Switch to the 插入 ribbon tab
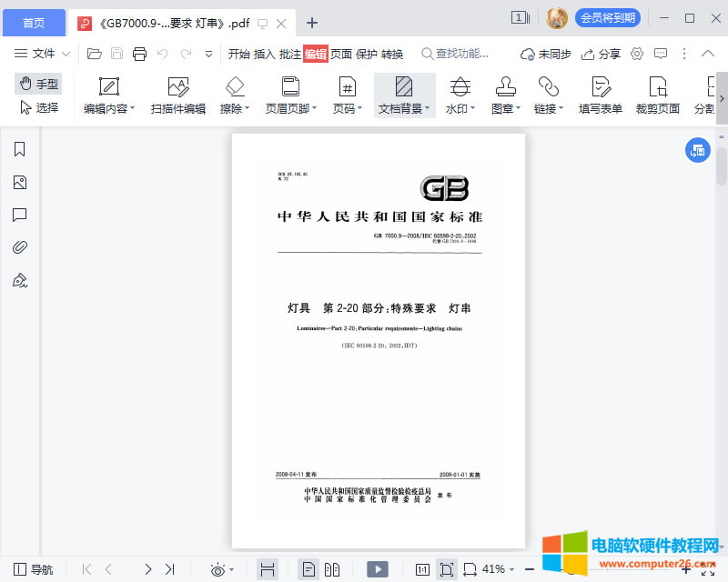The image size is (728, 582). [x=264, y=54]
